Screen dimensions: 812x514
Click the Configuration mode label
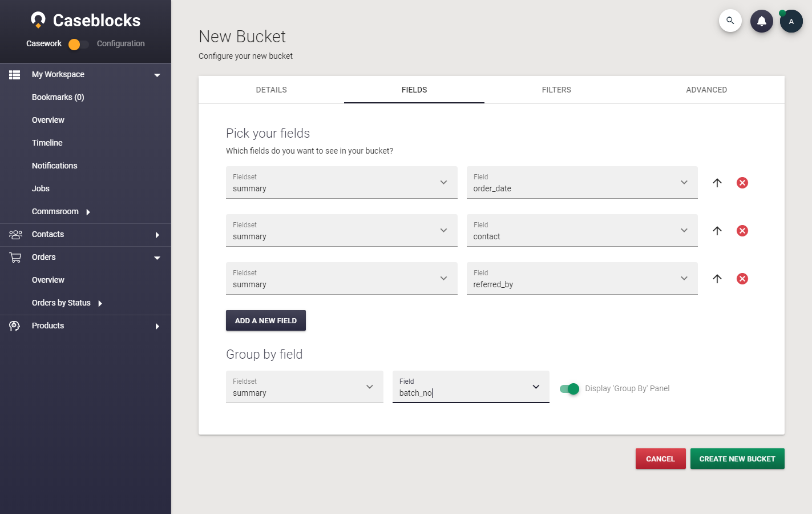pyautogui.click(x=121, y=43)
